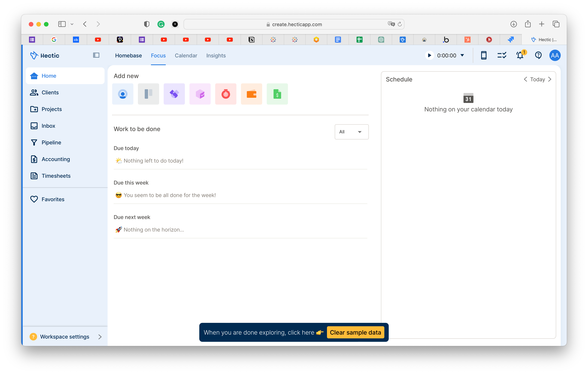Start the timer with the play control
The height and width of the screenshot is (374, 588).
pos(429,55)
